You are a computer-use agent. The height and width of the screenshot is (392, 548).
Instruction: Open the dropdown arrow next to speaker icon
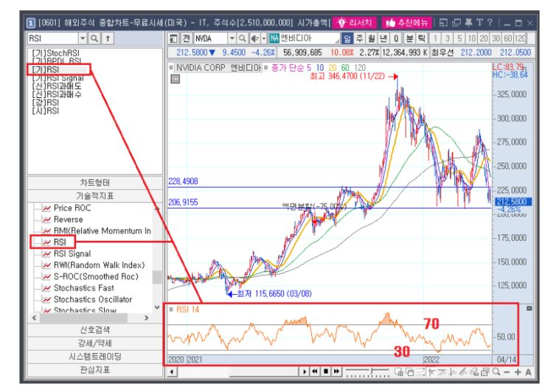click(x=264, y=38)
